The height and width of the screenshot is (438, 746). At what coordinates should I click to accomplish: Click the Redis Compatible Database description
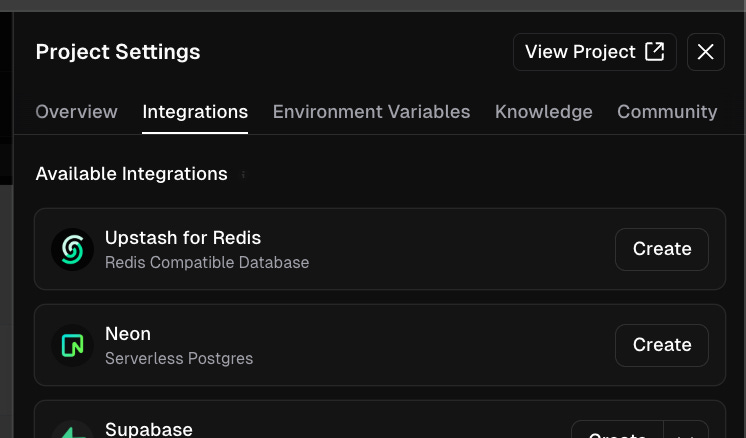[x=207, y=263]
